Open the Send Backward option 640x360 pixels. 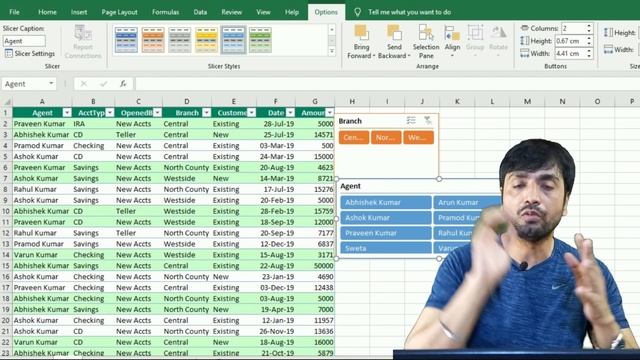(394, 42)
